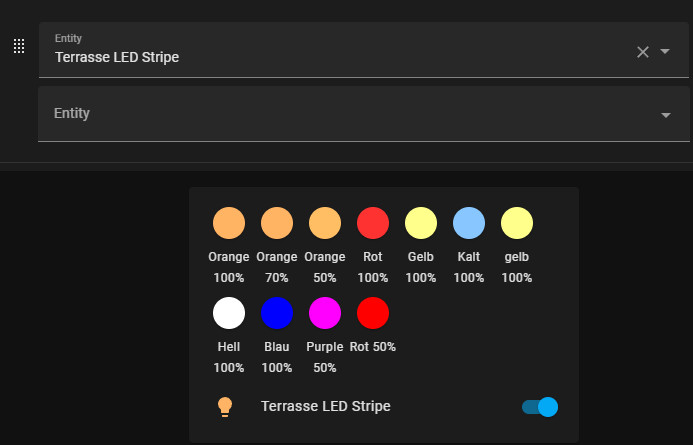Set the Blau 100% color preset
This screenshot has height=445, width=693.
277,313
